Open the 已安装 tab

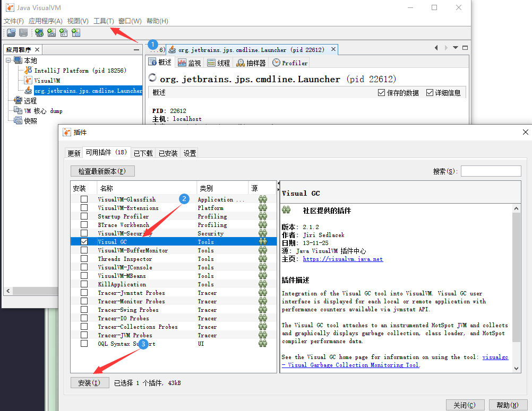tap(168, 153)
